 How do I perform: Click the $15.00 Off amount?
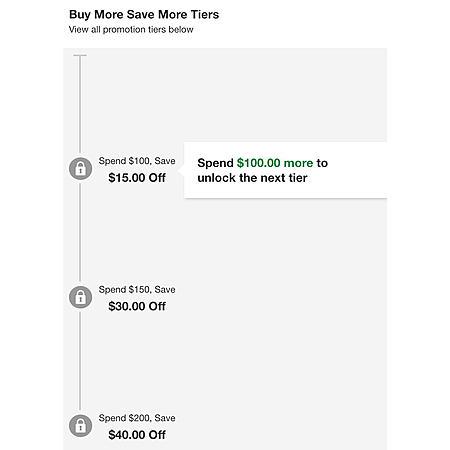pos(137,178)
